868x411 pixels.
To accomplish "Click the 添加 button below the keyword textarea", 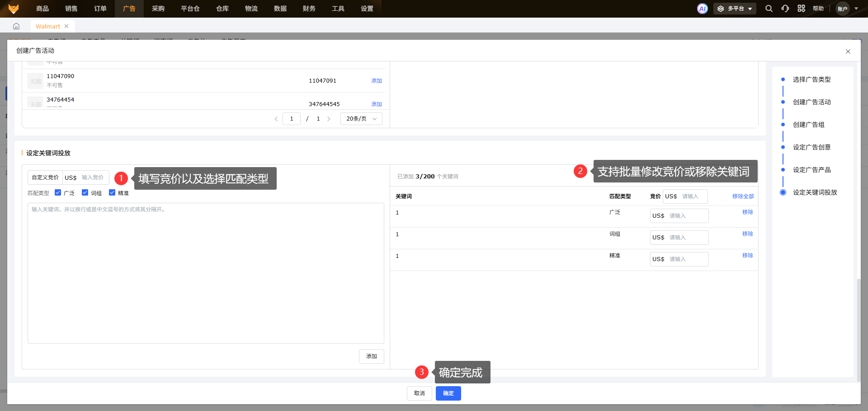I will [x=372, y=356].
